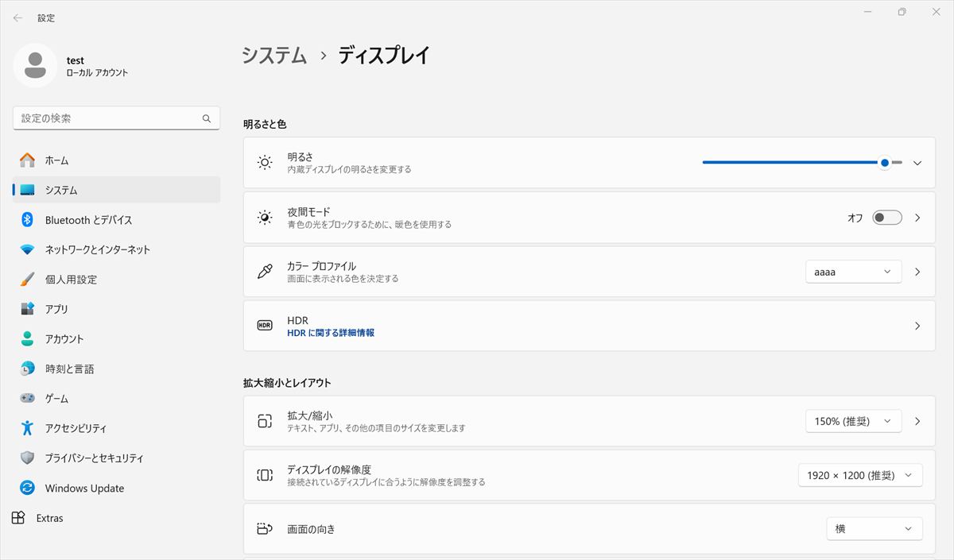Turn on the 夜間モード toggle switch
The height and width of the screenshot is (560, 954).
[x=887, y=218]
